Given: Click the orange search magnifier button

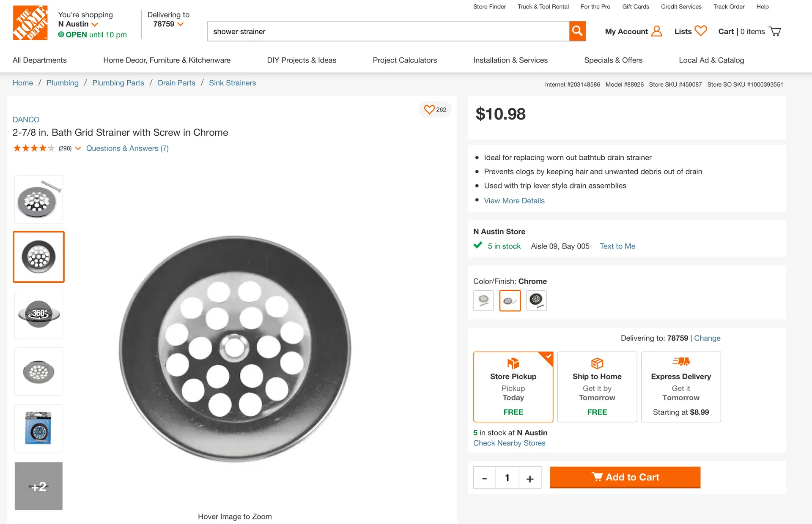Looking at the screenshot, I should [x=577, y=31].
